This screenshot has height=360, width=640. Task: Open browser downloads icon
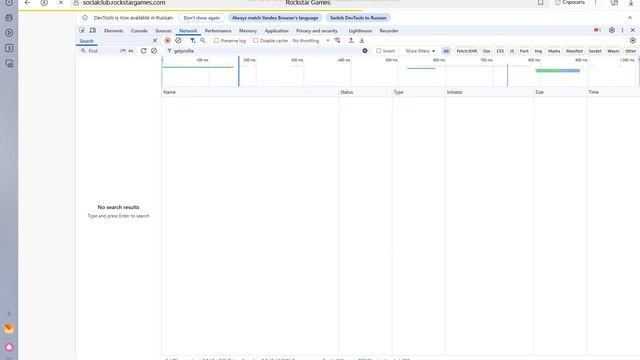[x=631, y=2]
